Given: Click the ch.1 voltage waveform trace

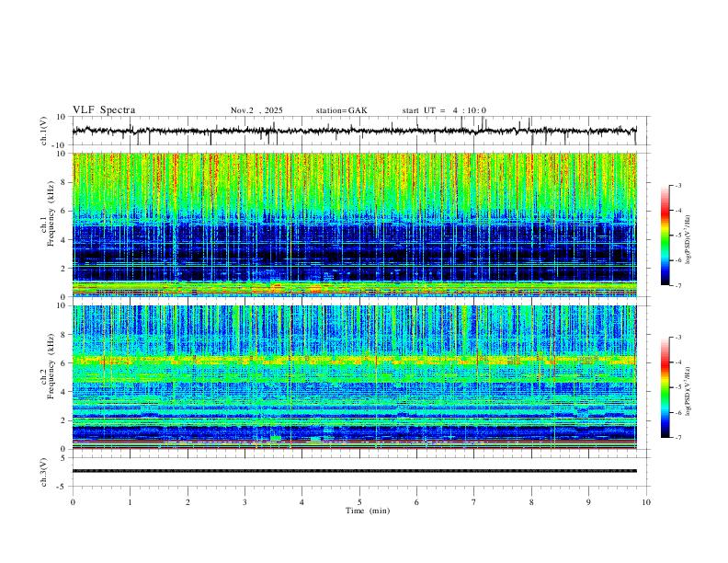Looking at the screenshot, I should pyautogui.click(x=354, y=131).
